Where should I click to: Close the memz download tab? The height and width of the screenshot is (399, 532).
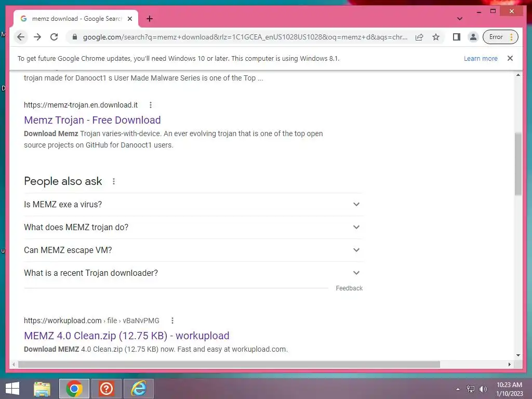(x=129, y=19)
